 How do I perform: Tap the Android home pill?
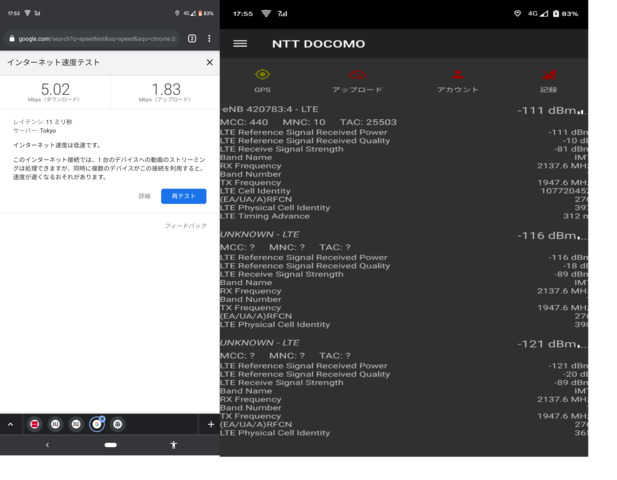coord(111,445)
